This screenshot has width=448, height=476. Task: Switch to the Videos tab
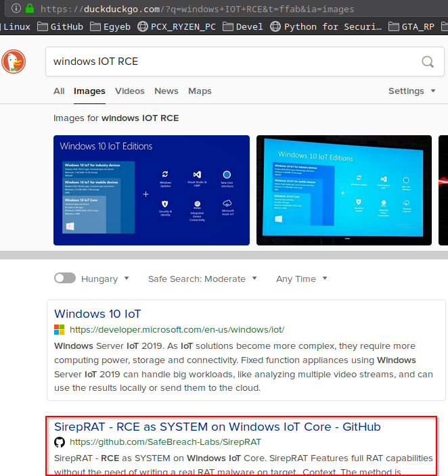point(129,91)
